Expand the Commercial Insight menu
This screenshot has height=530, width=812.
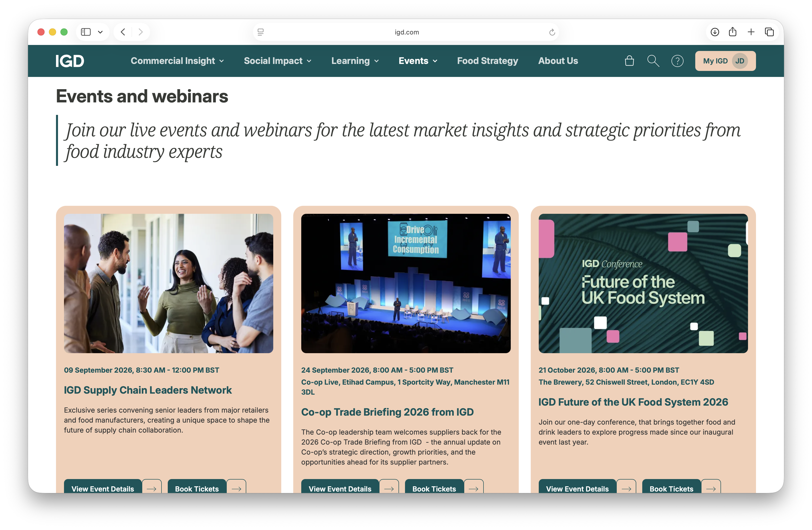pyautogui.click(x=177, y=61)
